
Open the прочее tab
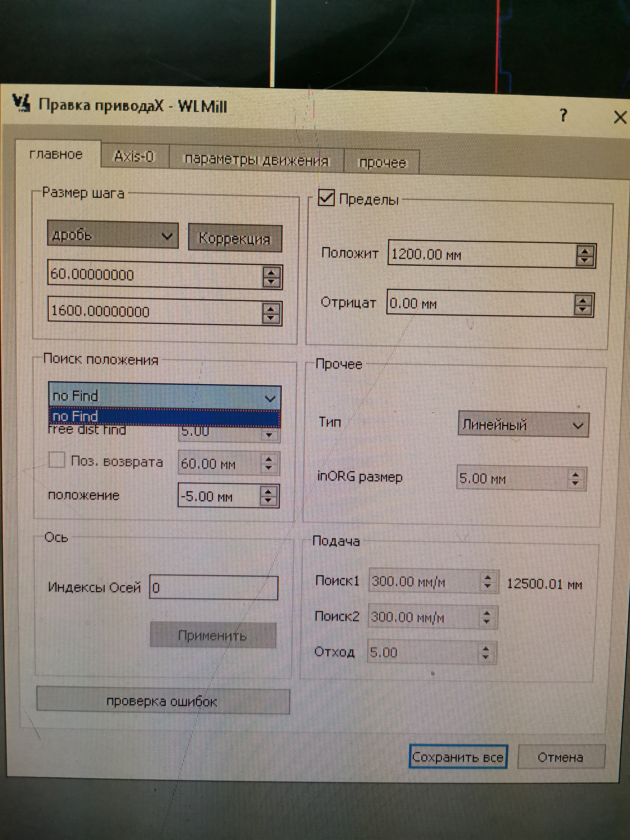(382, 163)
